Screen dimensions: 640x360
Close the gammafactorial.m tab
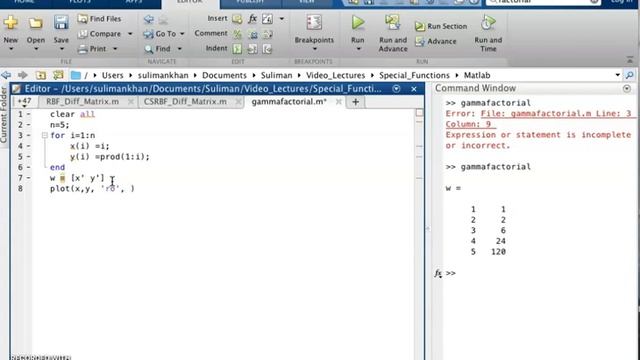click(x=338, y=102)
